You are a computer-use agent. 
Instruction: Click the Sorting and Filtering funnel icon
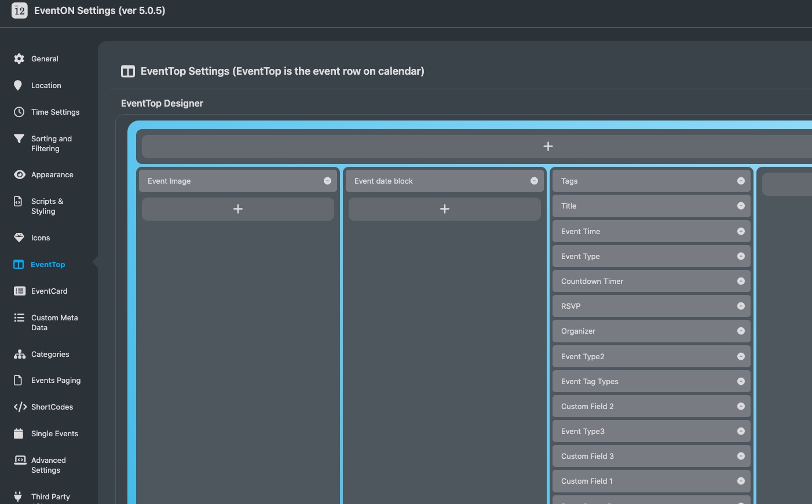19,138
